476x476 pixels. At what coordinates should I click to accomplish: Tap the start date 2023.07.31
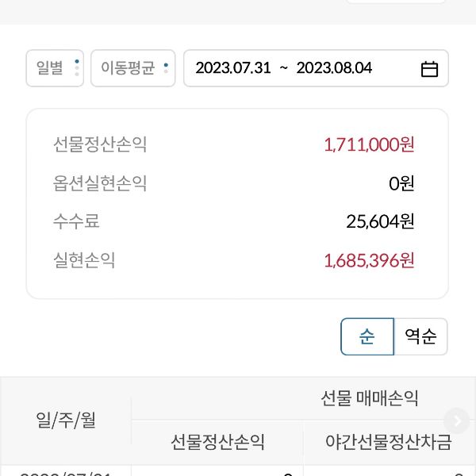pos(233,68)
